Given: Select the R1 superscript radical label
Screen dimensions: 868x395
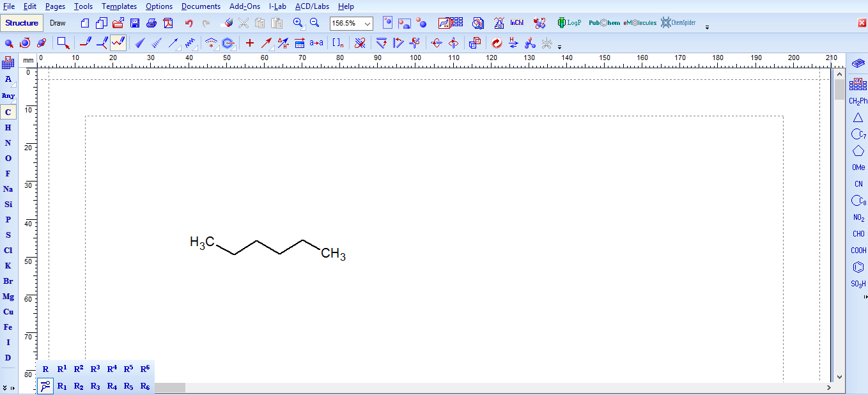Looking at the screenshot, I should (62, 369).
